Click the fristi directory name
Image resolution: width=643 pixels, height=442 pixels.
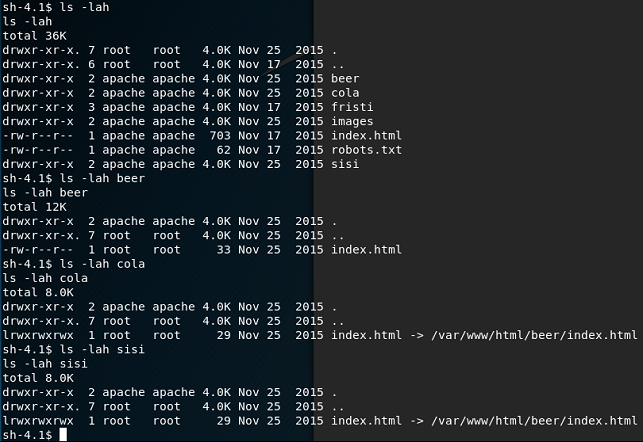tap(352, 106)
